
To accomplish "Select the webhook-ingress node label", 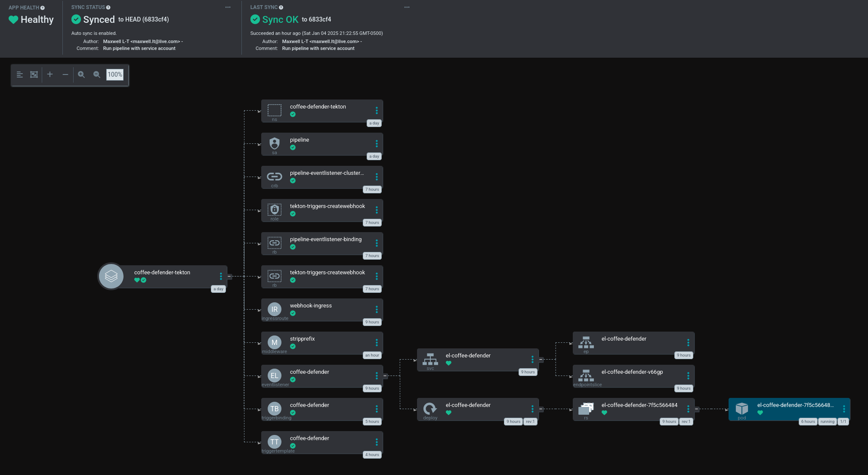I will pos(311,306).
